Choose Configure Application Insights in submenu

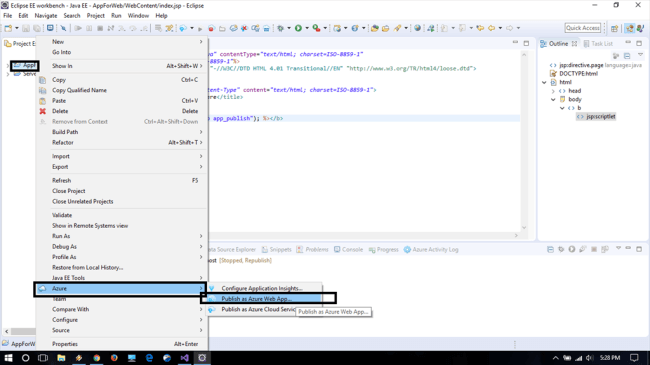coord(264,288)
